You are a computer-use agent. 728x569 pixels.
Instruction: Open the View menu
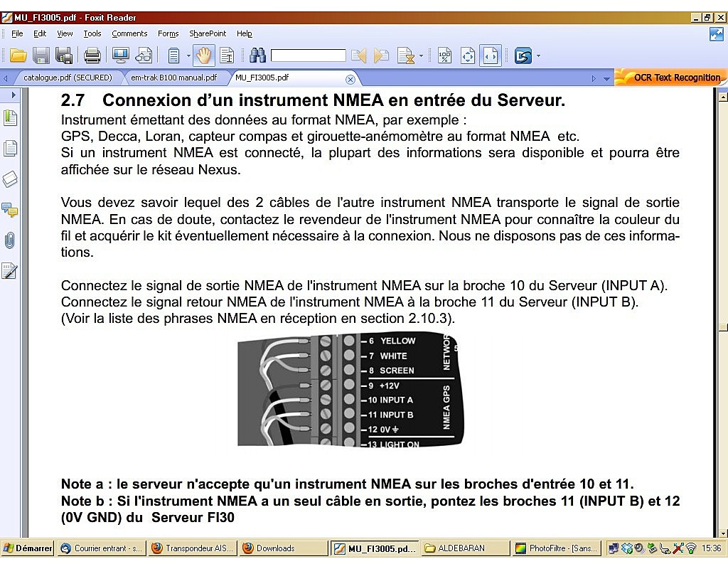point(65,33)
